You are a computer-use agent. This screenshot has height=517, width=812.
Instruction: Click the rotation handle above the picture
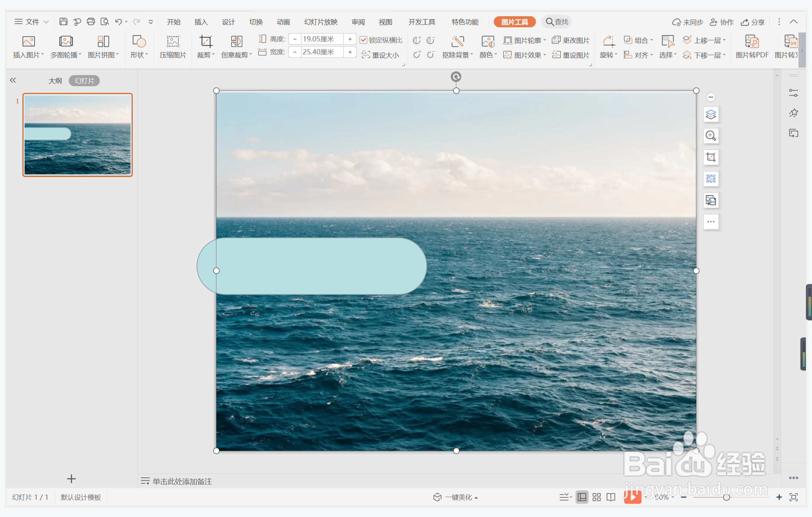456,77
